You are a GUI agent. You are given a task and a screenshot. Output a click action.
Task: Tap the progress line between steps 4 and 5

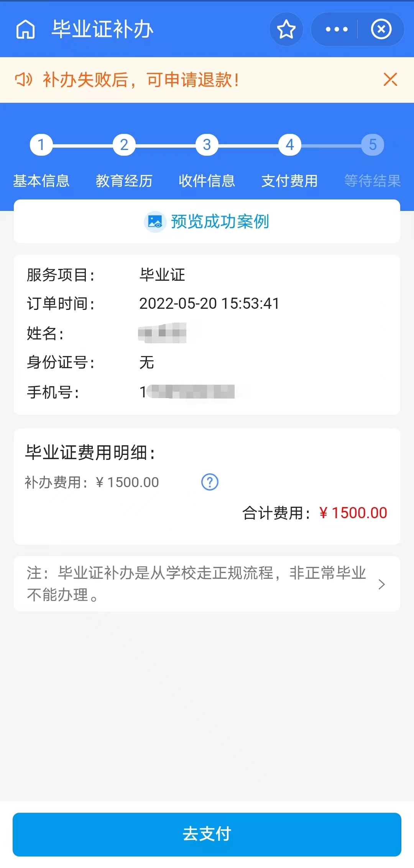331,146
